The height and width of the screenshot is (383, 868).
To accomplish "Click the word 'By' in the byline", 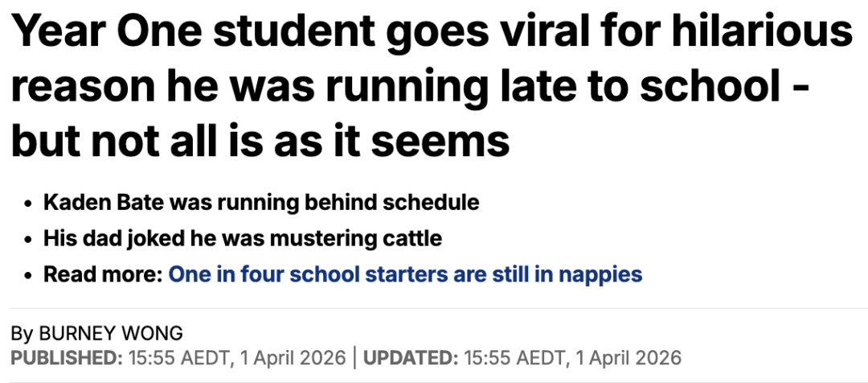I will point(22,333).
